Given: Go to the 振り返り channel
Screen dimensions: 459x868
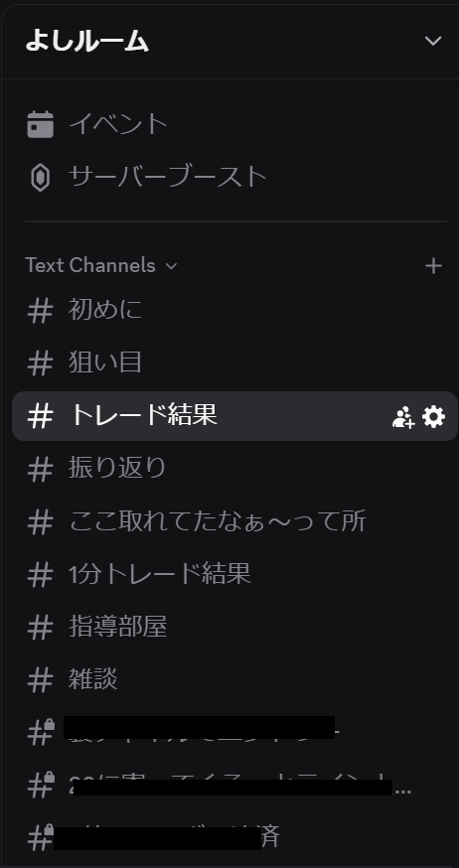Looking at the screenshot, I should point(234,469).
